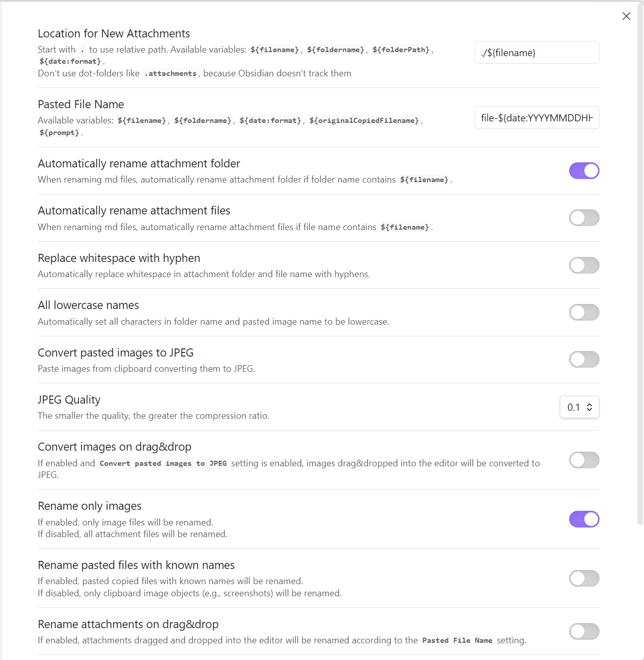
Task: Enable the All lowercase names toggle
Action: (584, 313)
